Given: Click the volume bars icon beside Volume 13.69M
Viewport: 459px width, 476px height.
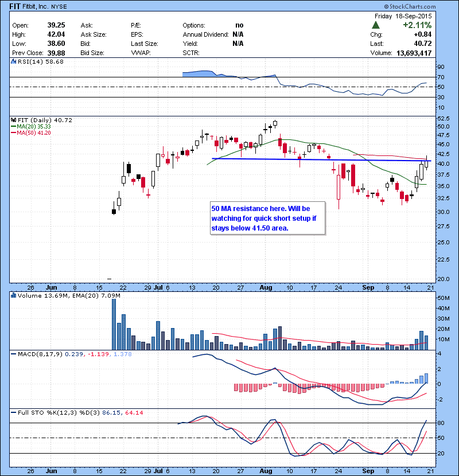Looking at the screenshot, I should tap(13, 295).
